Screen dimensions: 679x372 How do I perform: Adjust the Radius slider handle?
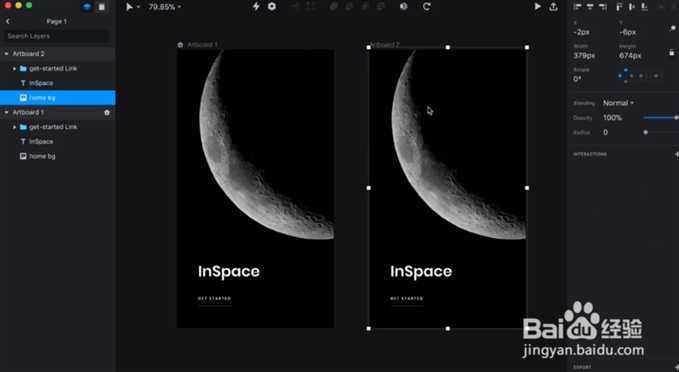click(645, 133)
